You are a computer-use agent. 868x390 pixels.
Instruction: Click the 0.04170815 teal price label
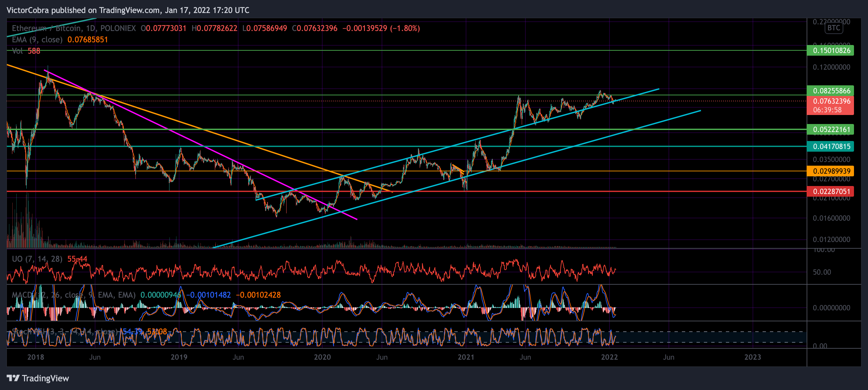coord(830,146)
